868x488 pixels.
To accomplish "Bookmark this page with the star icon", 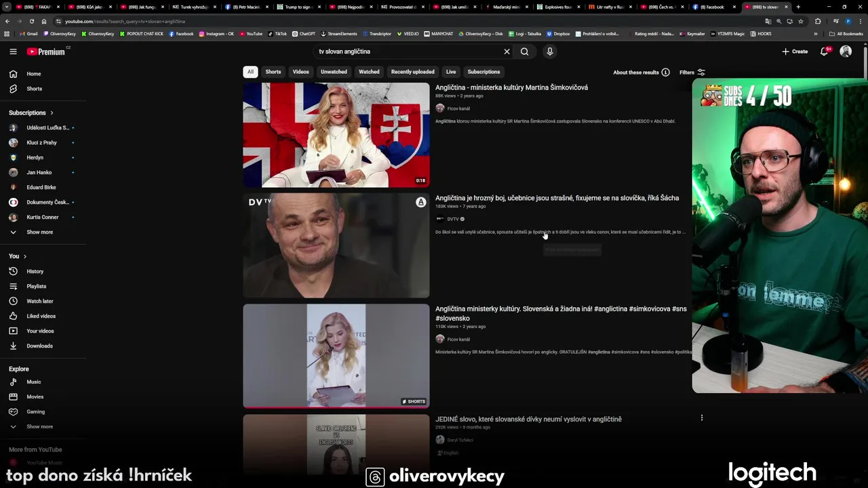I will (800, 21).
